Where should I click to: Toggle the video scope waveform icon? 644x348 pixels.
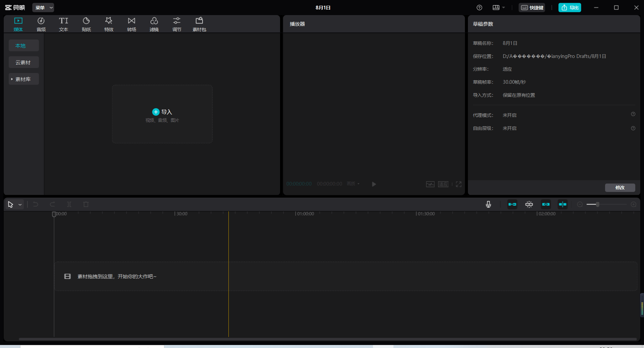click(x=430, y=184)
